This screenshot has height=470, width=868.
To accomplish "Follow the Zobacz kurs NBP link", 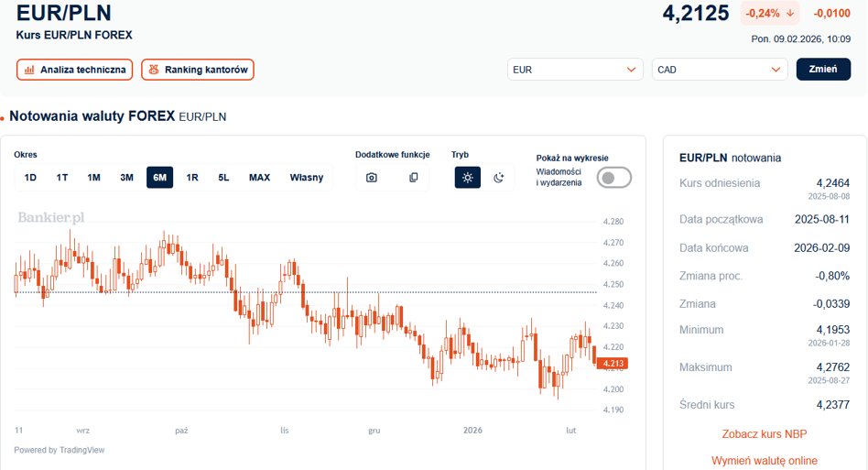I will pos(764,434).
